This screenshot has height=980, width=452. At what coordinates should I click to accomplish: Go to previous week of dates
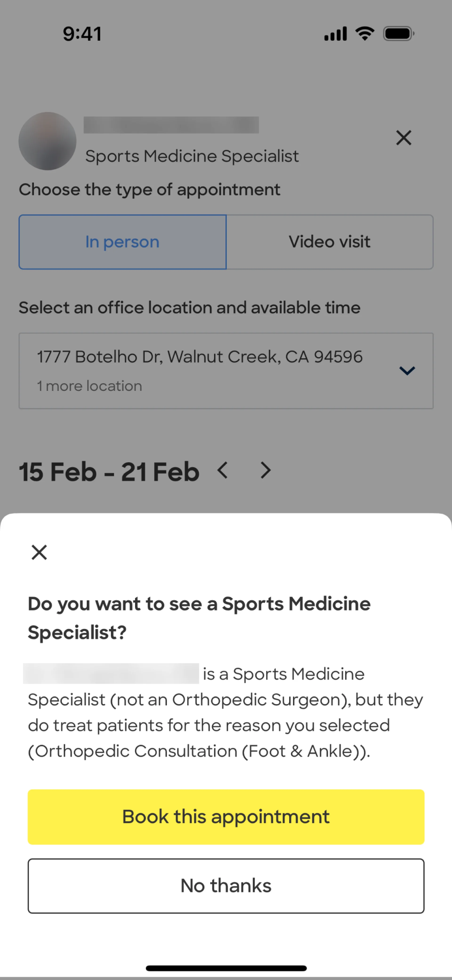(222, 470)
